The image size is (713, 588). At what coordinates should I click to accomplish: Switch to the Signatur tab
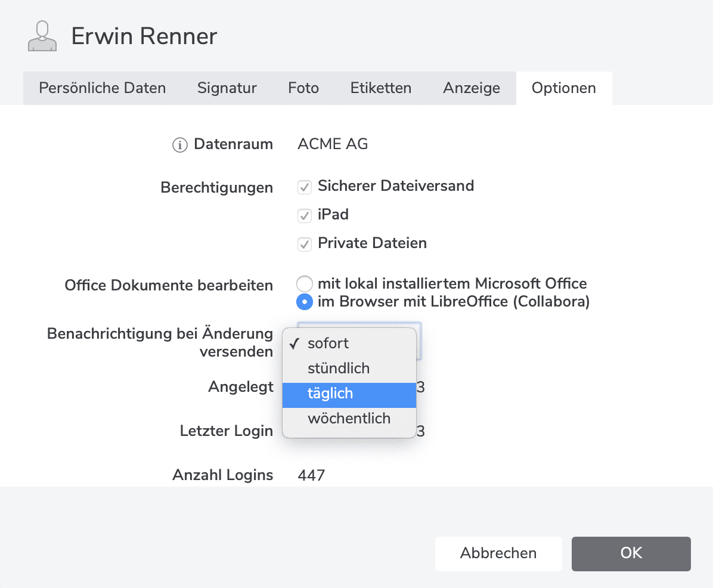(x=227, y=88)
